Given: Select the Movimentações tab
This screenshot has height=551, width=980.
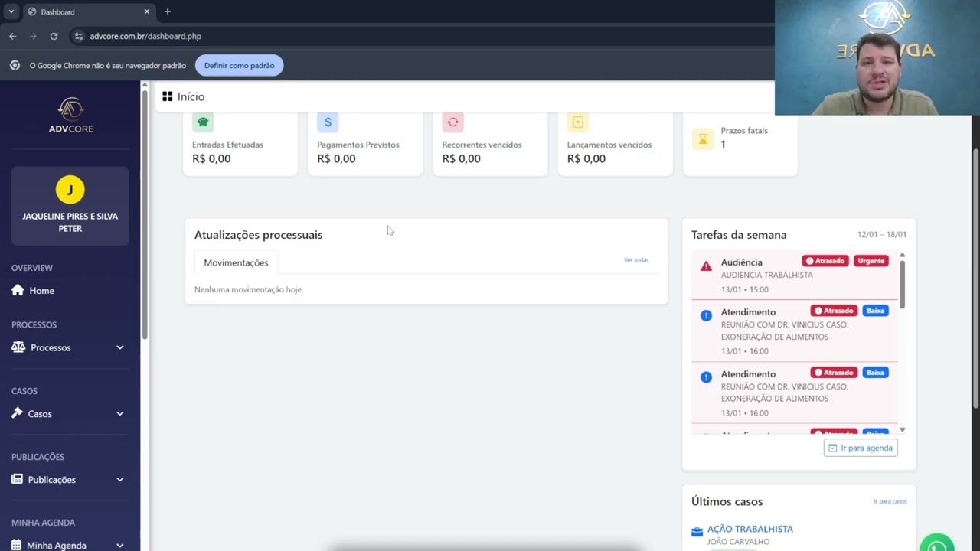Looking at the screenshot, I should click(236, 262).
